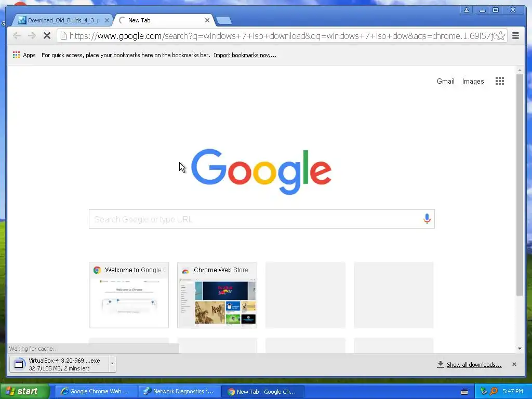Click New Tab - Google Chrome taskbar item
Viewport: 532px width, 399px height.
262,391
